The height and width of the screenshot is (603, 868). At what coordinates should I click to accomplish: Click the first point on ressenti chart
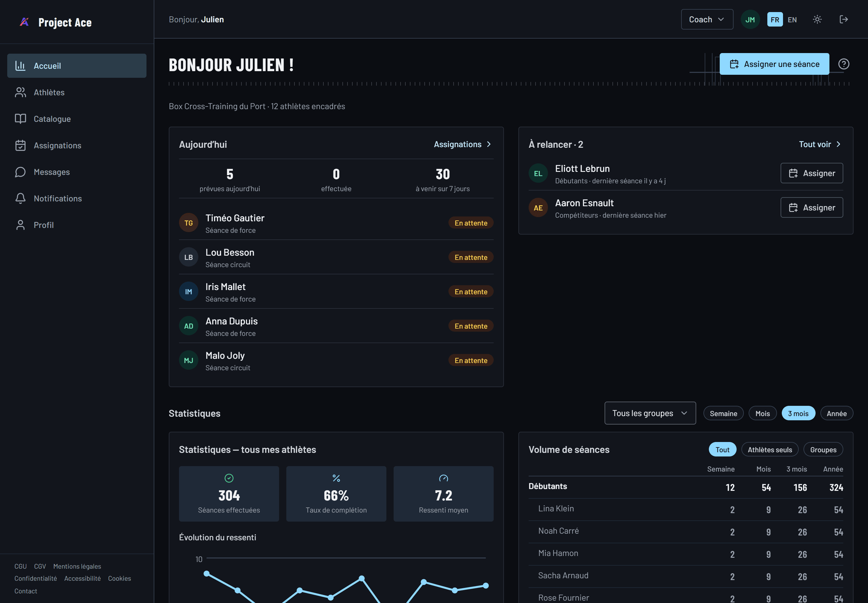207,573
